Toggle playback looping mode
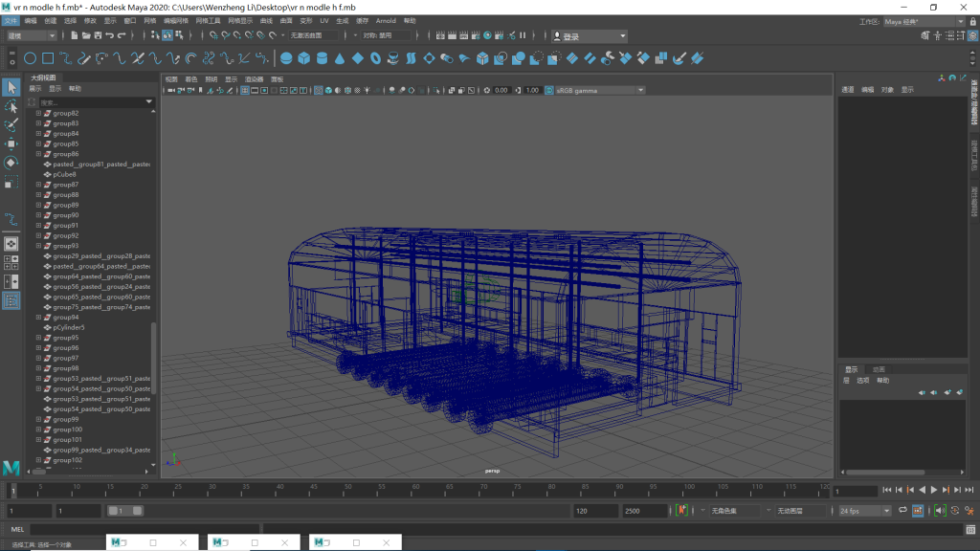The width and height of the screenshot is (980, 551). point(903,511)
